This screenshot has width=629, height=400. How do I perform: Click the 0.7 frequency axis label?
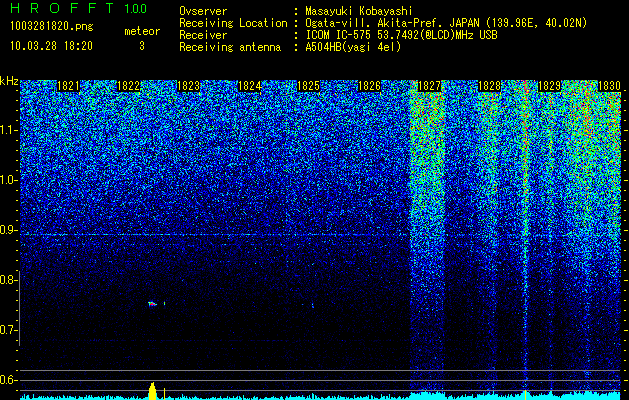8,330
